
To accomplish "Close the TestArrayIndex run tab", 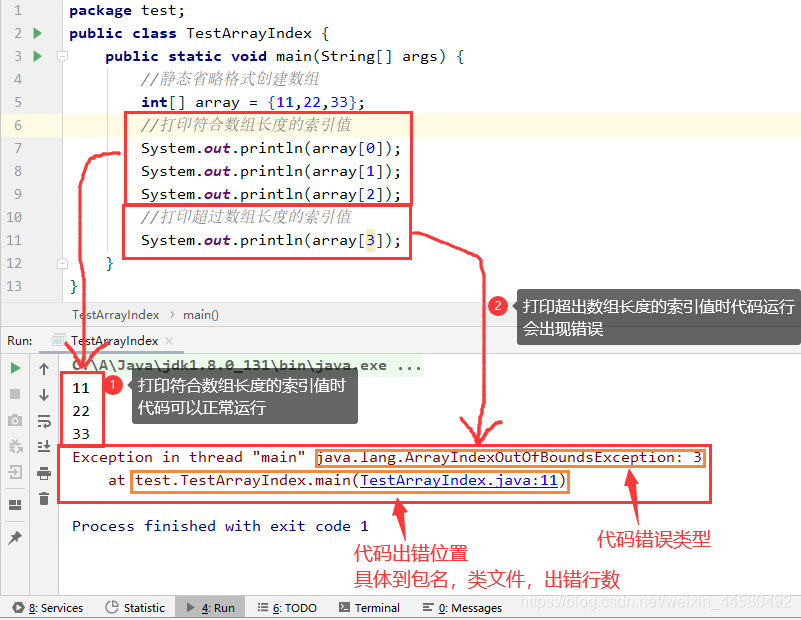I will (169, 341).
